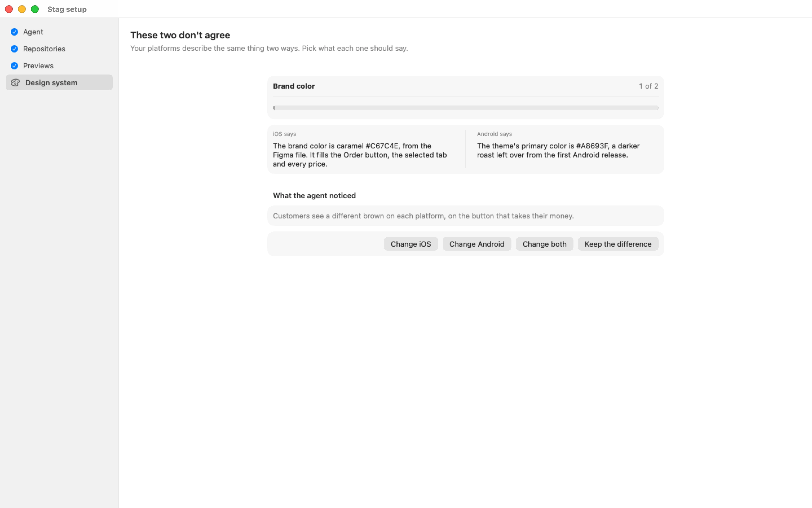The width and height of the screenshot is (812, 508).
Task: Click the Previews step checkmark icon
Action: pos(14,66)
